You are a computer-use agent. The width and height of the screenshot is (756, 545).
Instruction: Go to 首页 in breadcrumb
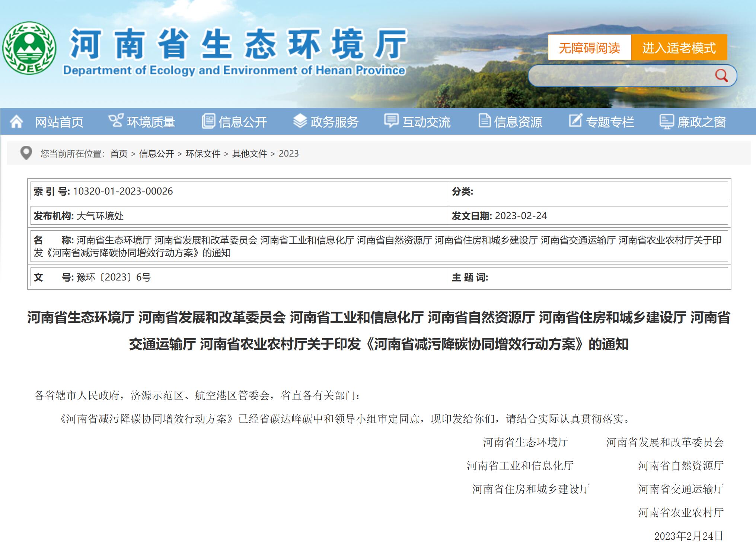tap(119, 154)
